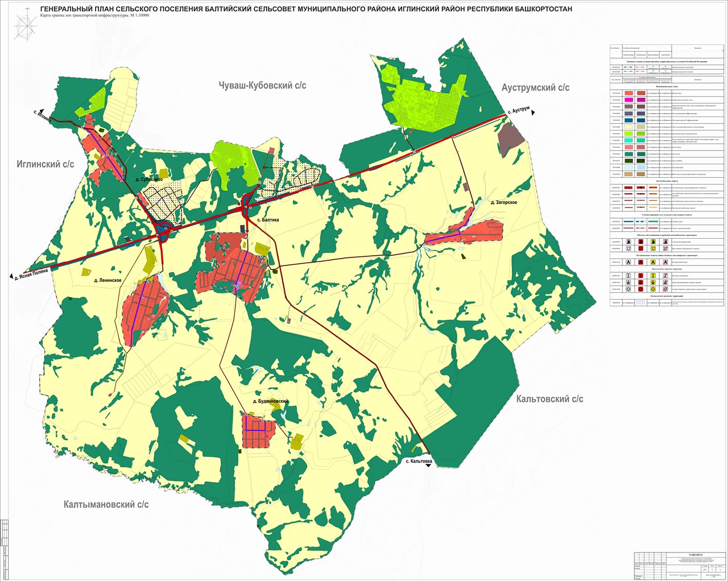Viewport: 728px width, 582px height.
Task: Click the compass rose in the top-left corner
Action: pyautogui.click(x=23, y=27)
